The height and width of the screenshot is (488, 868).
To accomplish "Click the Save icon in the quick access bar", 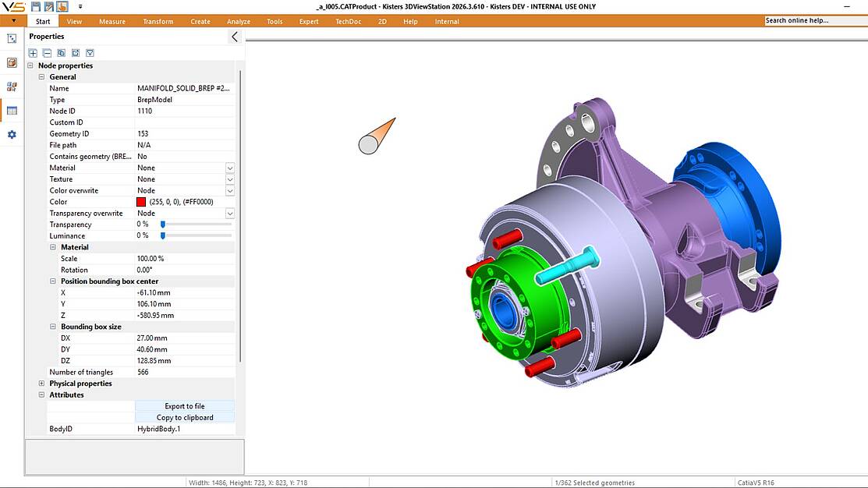I will point(36,7).
